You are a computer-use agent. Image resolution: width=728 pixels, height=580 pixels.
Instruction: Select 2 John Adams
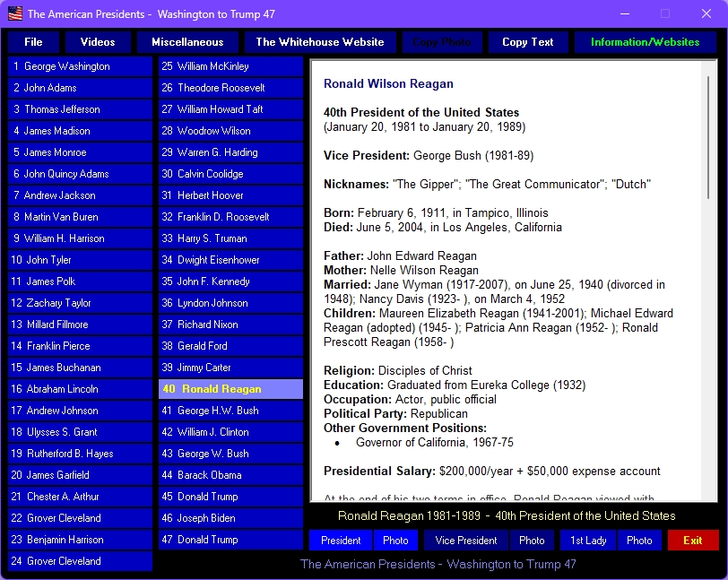coord(80,88)
